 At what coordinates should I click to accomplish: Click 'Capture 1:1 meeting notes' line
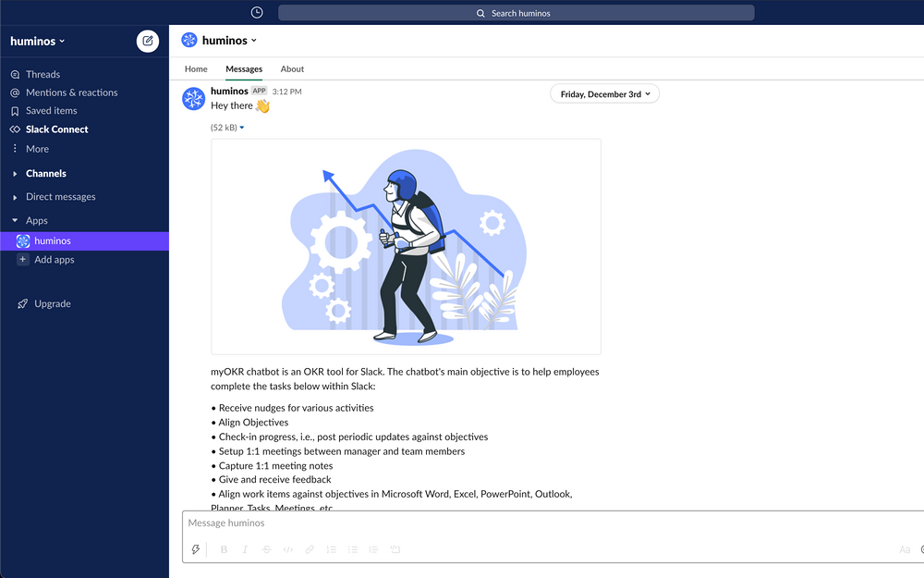[275, 465]
